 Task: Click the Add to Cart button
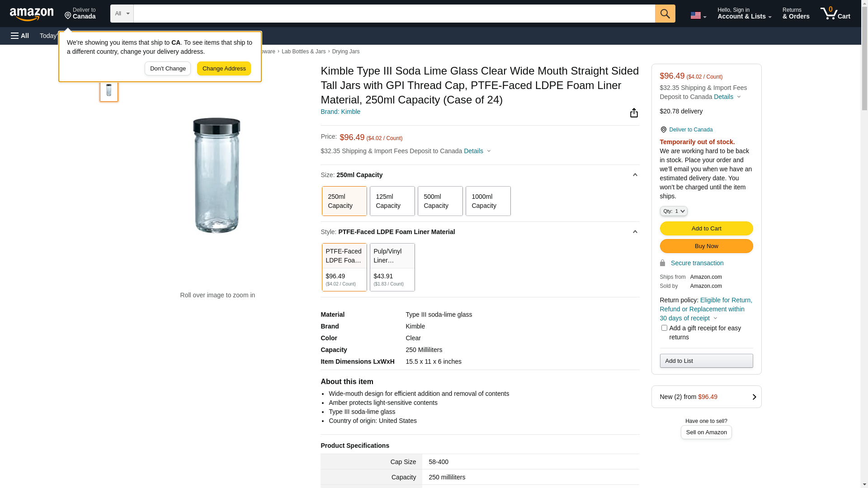pyautogui.click(x=706, y=229)
